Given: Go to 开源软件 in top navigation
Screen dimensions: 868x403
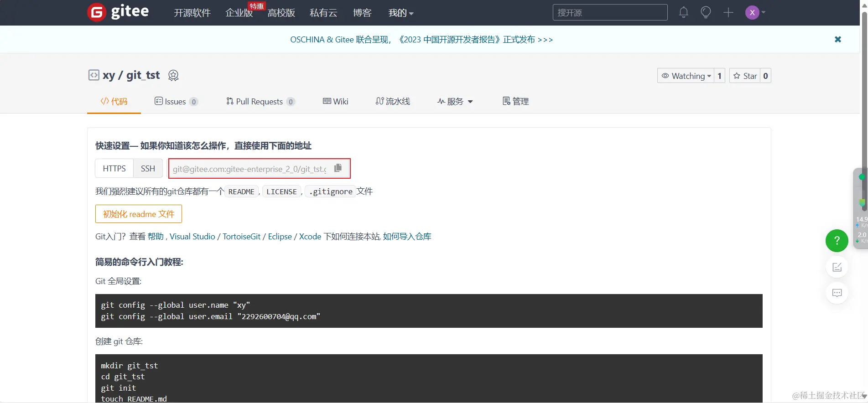Looking at the screenshot, I should pos(192,13).
